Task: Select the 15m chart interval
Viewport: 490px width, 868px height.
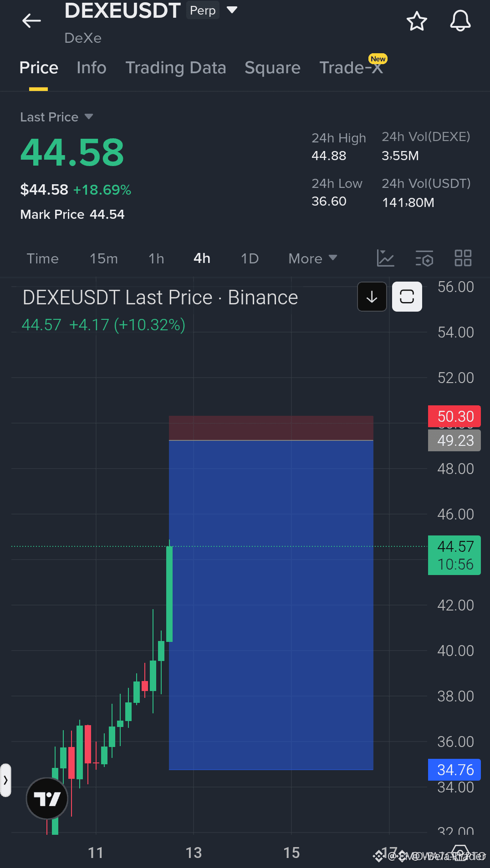Action: 104,258
